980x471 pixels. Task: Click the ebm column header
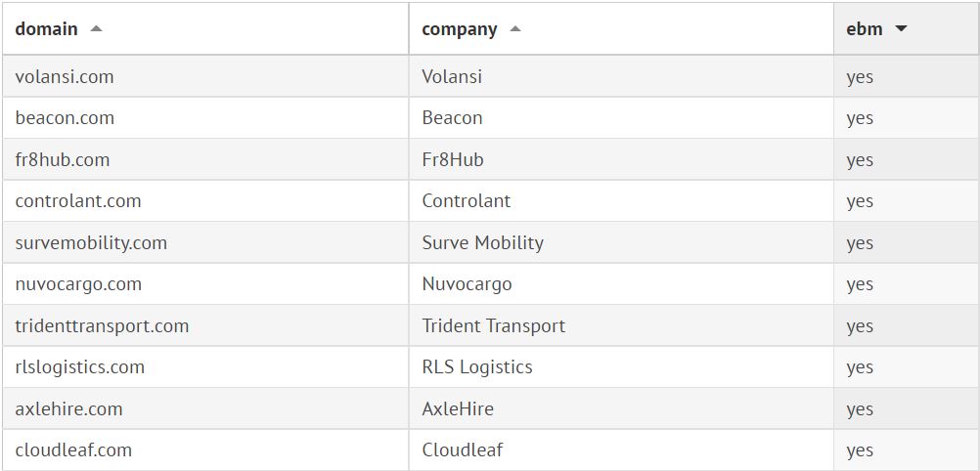(865, 29)
